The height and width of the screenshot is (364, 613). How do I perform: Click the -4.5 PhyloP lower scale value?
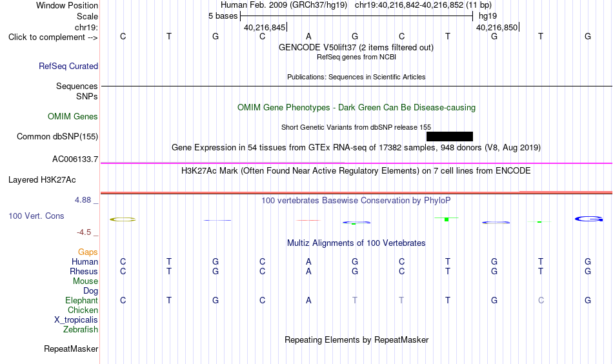(x=84, y=232)
